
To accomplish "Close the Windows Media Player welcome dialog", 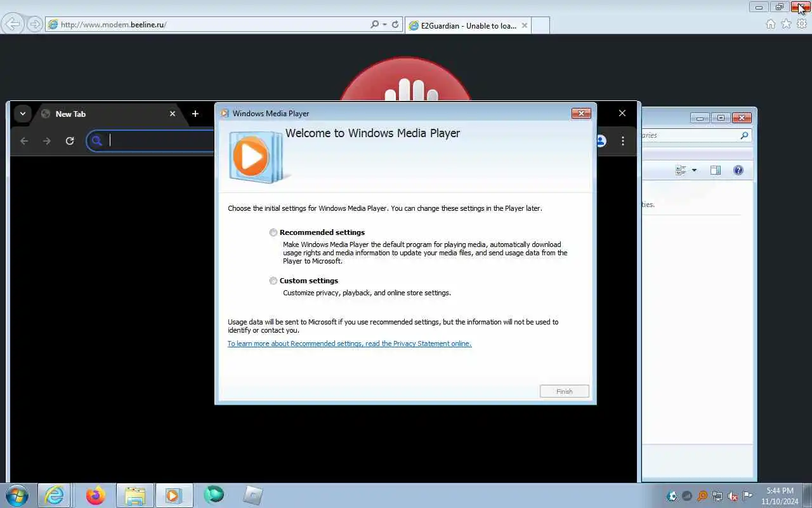I will pos(581,113).
